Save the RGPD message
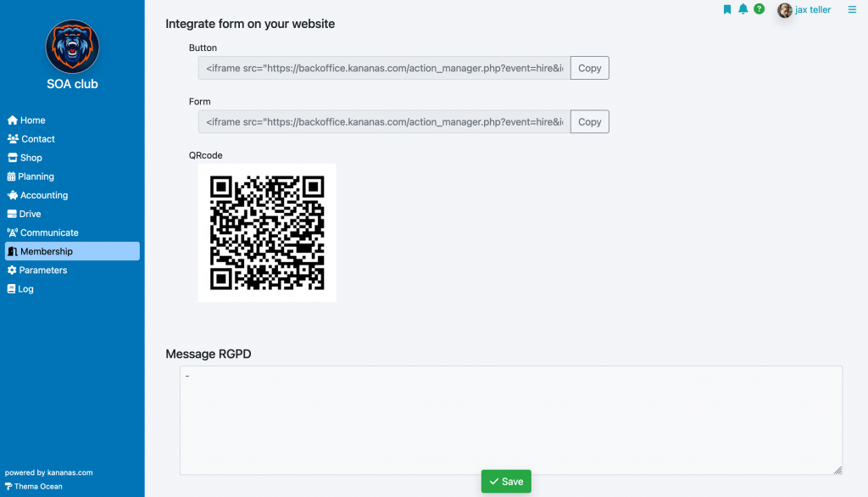This screenshot has height=497, width=868. point(506,482)
